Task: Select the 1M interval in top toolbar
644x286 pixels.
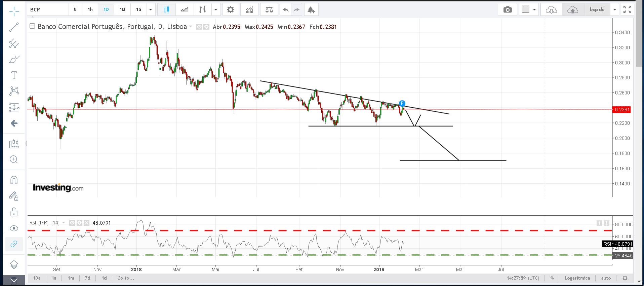Action: pyautogui.click(x=122, y=10)
